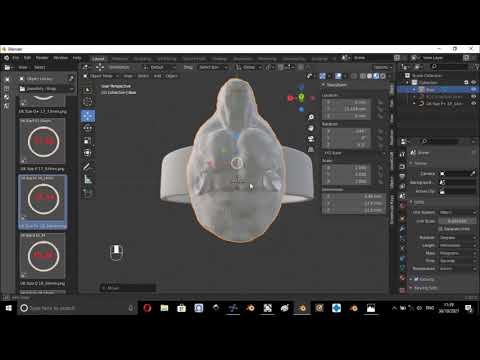
Task: Open the Length units dropdown
Action: tap(457, 245)
